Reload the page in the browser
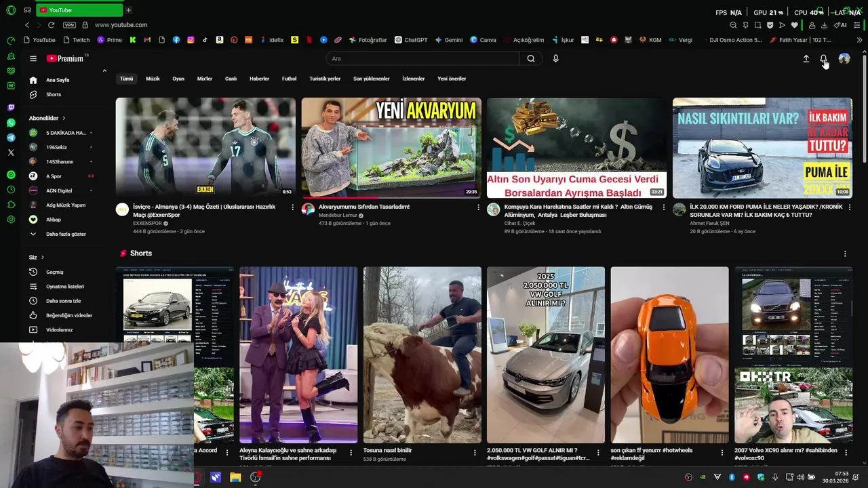This screenshot has width=868, height=488. 51,25
